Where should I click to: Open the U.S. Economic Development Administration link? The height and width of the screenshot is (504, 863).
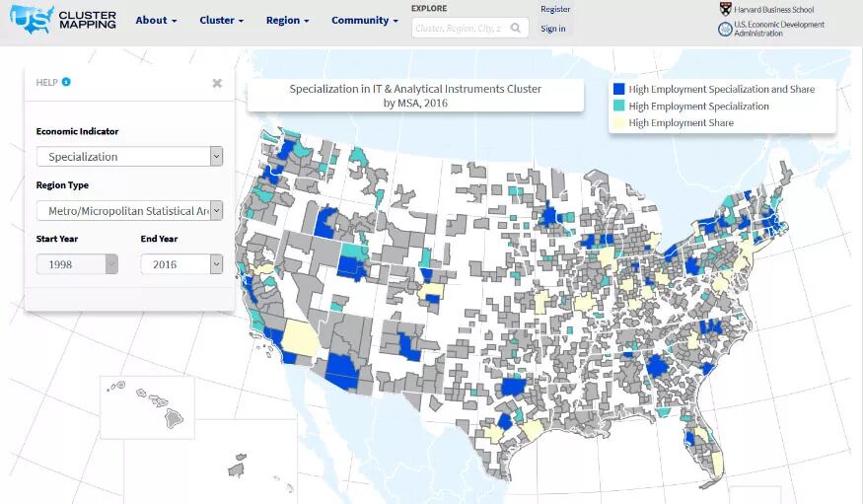click(779, 29)
